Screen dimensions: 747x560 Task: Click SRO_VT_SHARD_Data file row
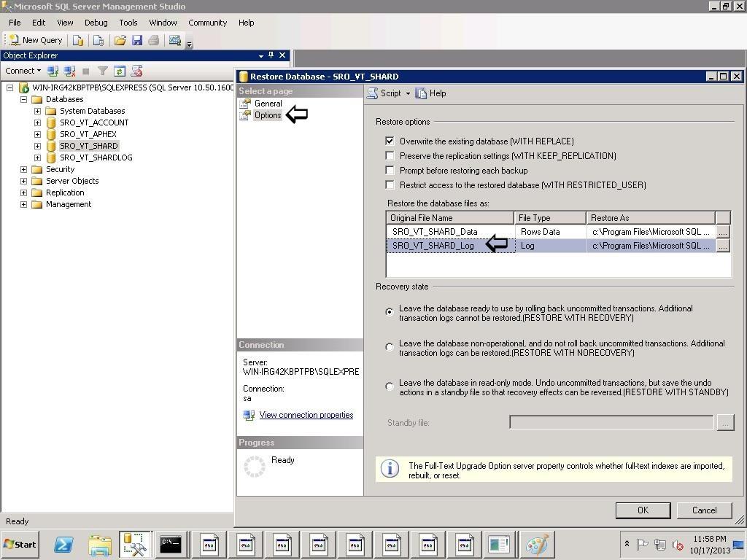pos(551,232)
